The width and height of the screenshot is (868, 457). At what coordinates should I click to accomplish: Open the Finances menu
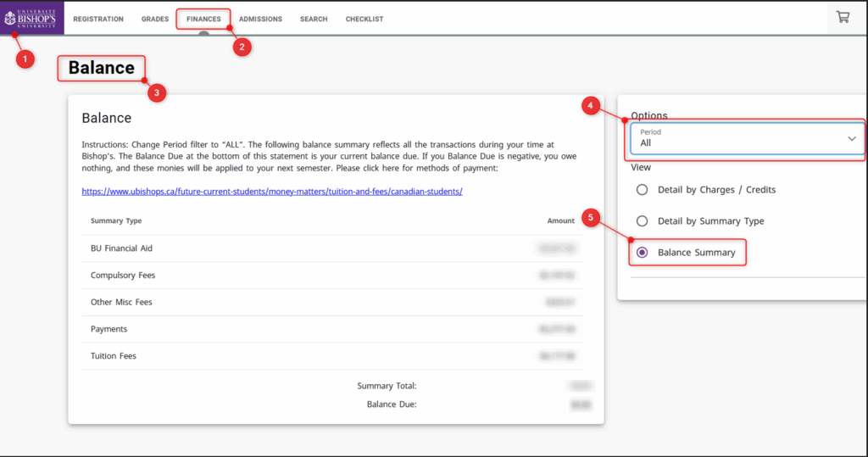(x=203, y=19)
